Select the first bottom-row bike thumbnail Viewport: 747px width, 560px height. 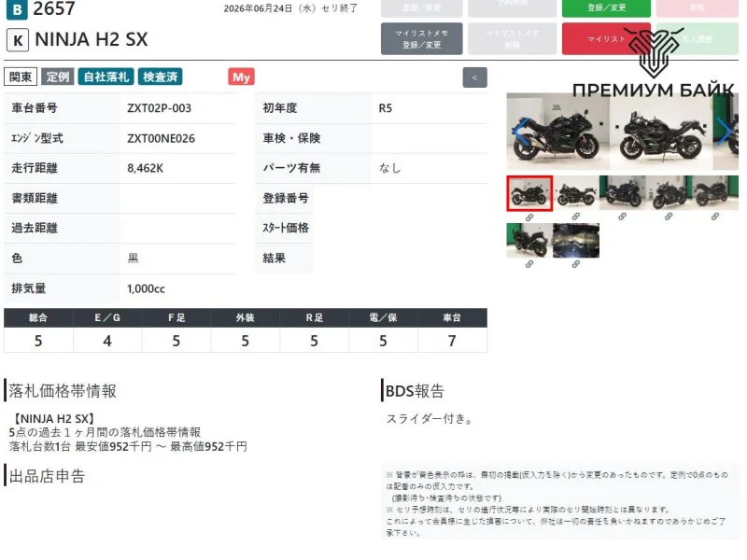[529, 241]
